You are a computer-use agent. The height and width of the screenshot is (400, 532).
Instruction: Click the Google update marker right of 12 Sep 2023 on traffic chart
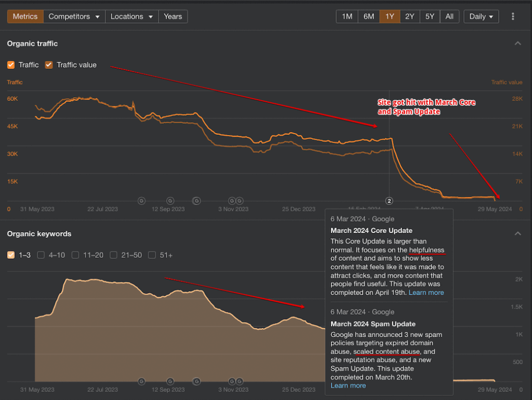coord(196,201)
